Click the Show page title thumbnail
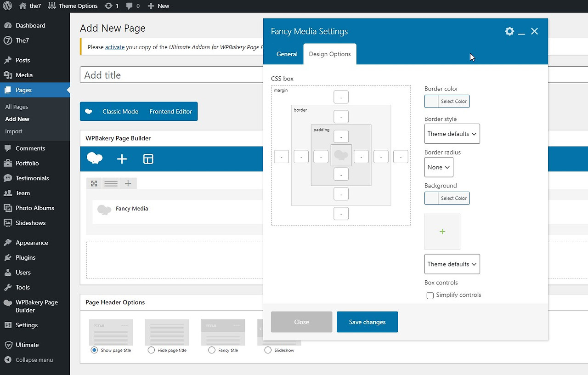588x375 pixels. [x=111, y=332]
